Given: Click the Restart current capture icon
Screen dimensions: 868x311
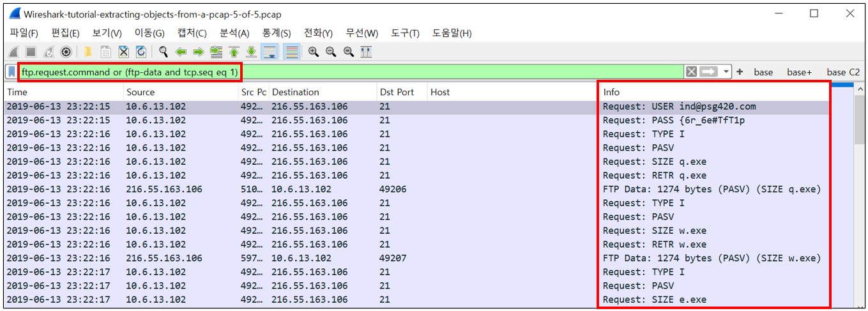Looking at the screenshot, I should (x=48, y=52).
